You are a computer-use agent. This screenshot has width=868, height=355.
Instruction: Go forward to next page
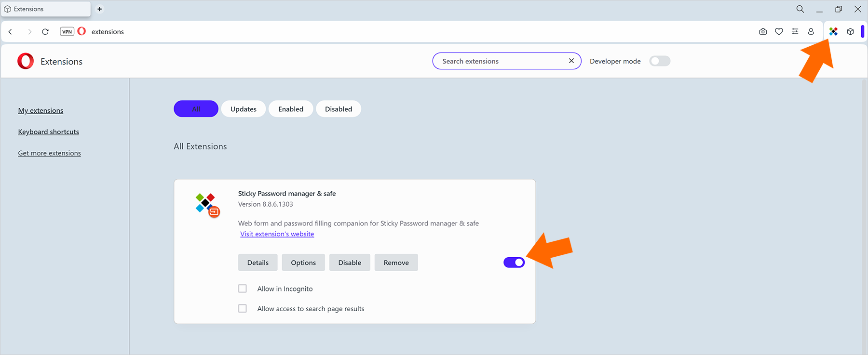tap(29, 32)
